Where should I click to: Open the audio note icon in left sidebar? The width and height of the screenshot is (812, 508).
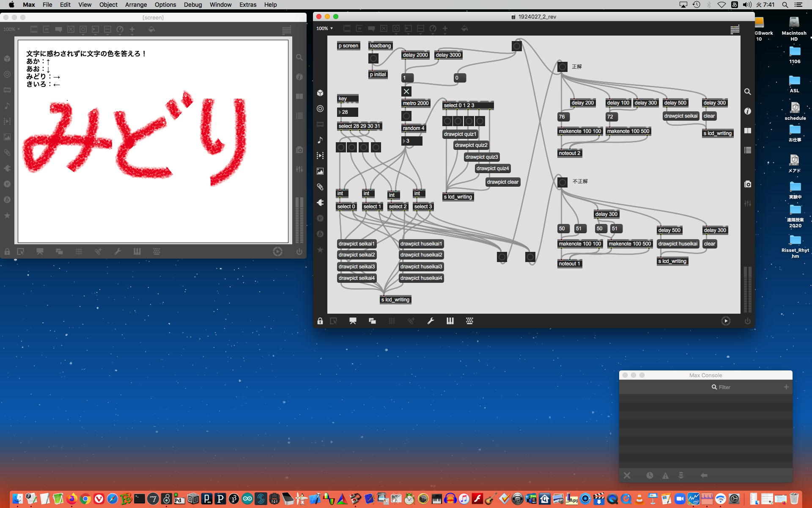(320, 140)
